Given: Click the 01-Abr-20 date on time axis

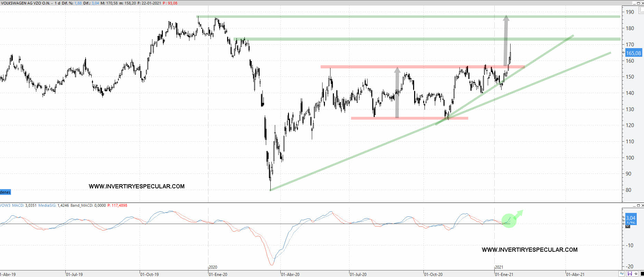Looking at the screenshot, I should (x=290, y=274).
